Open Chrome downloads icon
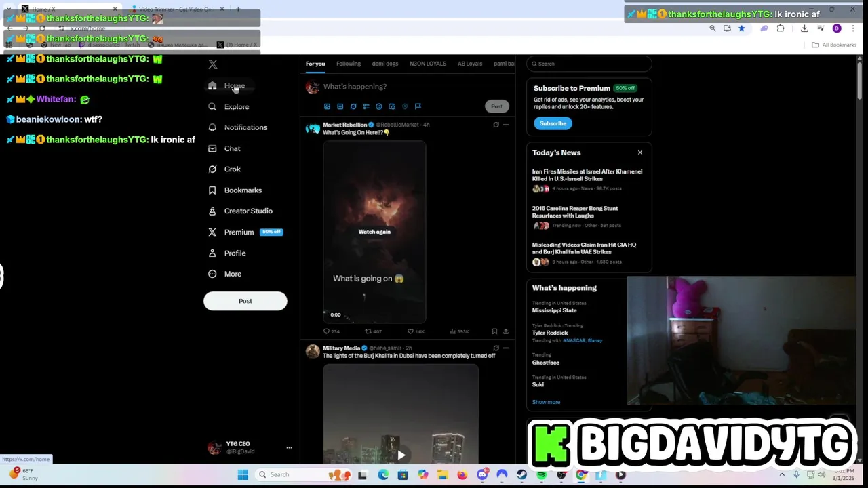 [804, 28]
